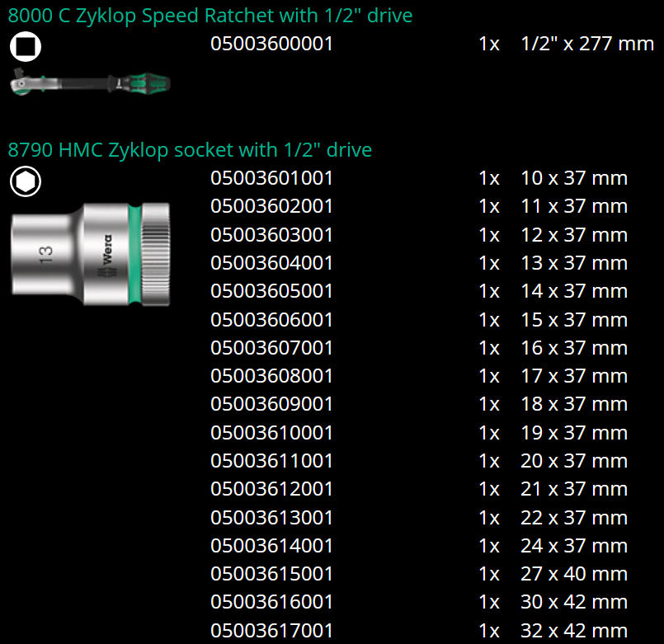Select article number 05003600001
Image resolution: width=664 pixels, height=644 pixels.
[x=271, y=44]
